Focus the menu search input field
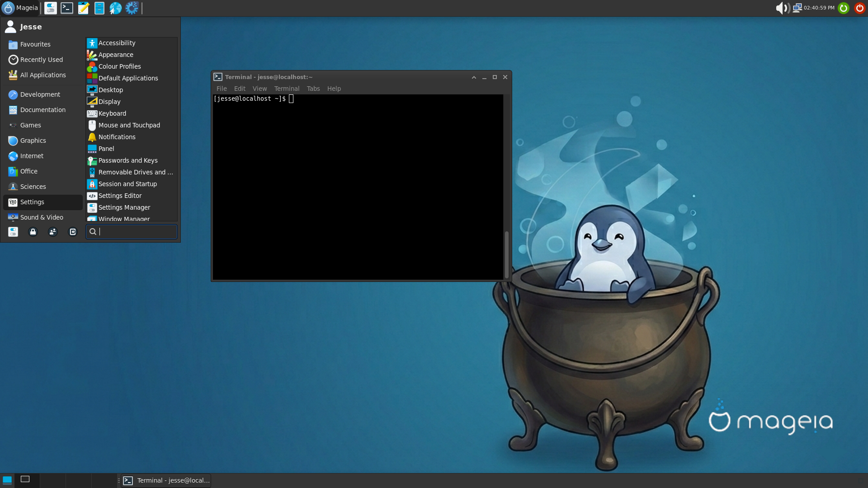The image size is (868, 488). click(132, 232)
